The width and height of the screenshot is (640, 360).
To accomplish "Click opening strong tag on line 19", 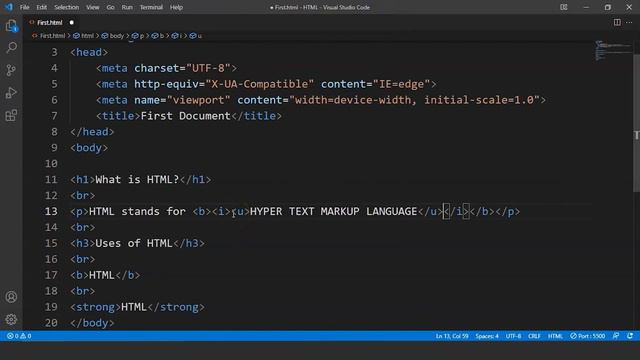I will coord(96,307).
